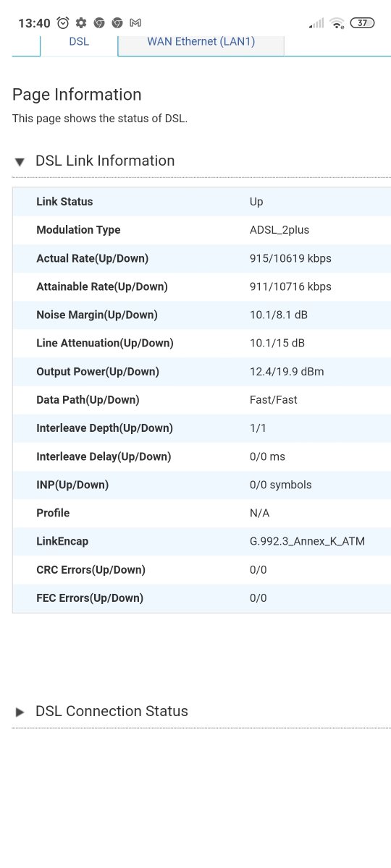The width and height of the screenshot is (391, 868).
Task: Expand the DSL Connection Status section
Action: pyautogui.click(x=20, y=712)
